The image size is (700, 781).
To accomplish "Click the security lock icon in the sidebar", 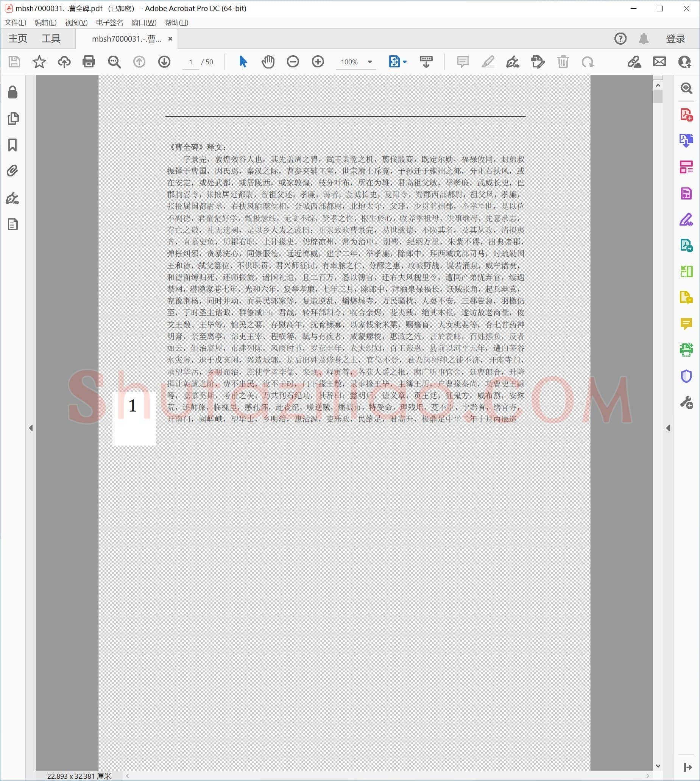I will click(x=13, y=92).
